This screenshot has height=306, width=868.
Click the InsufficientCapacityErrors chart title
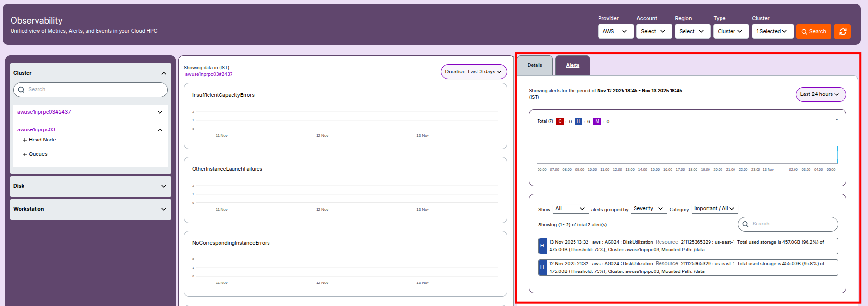[x=223, y=95]
